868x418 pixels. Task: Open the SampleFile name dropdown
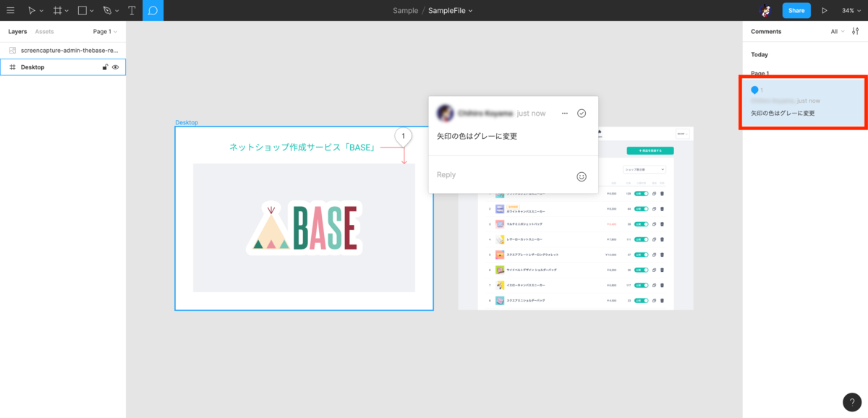pos(450,10)
